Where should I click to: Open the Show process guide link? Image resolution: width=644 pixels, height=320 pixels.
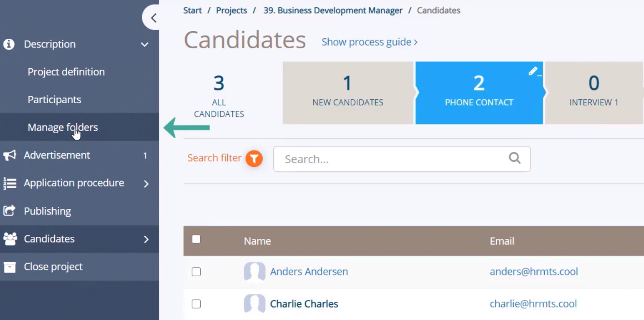[369, 42]
